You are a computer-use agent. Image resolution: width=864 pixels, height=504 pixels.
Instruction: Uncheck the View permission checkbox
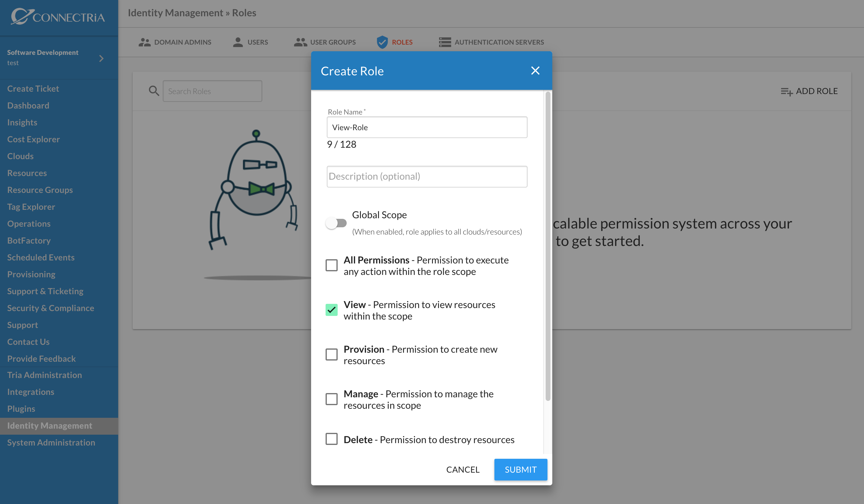331,310
